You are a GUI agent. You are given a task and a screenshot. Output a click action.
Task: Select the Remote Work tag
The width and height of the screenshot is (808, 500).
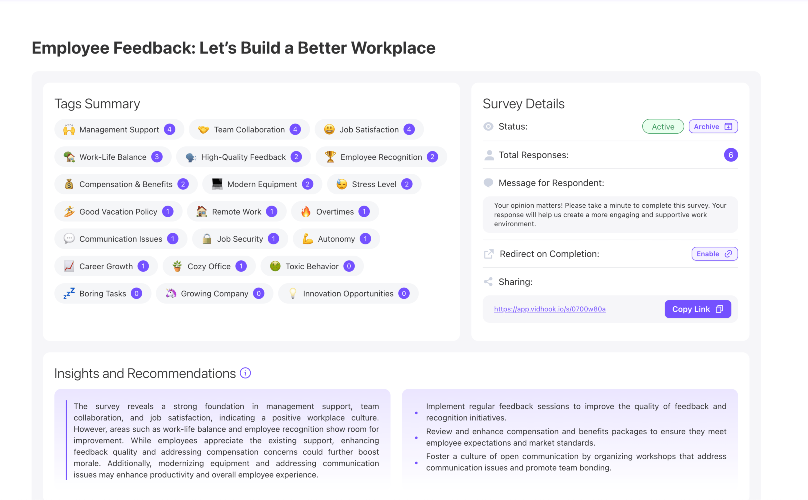(x=237, y=211)
